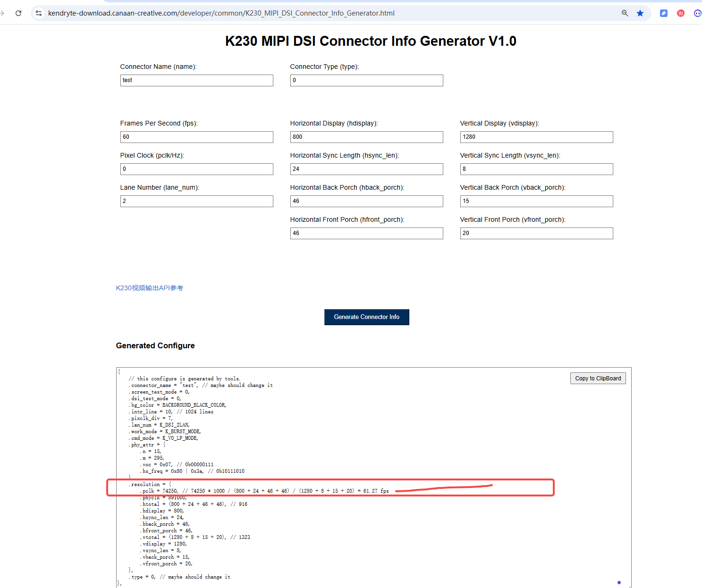Focus the Horizontal Display (hdisplay) field
Viewport: 702px width, 588px height.
(x=366, y=137)
